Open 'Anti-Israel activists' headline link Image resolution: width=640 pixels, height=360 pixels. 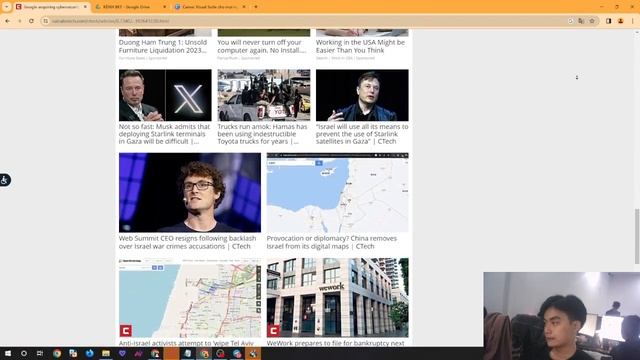(186, 343)
